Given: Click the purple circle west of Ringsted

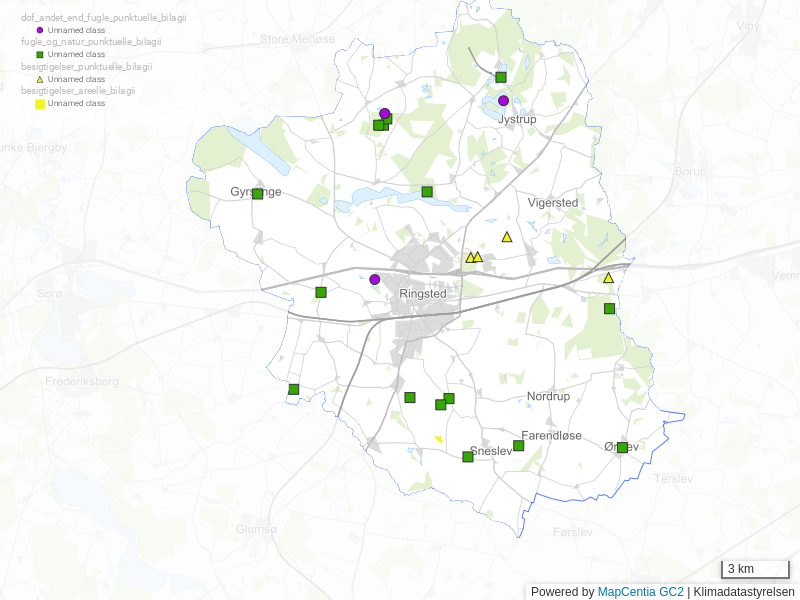Looking at the screenshot, I should (375, 280).
